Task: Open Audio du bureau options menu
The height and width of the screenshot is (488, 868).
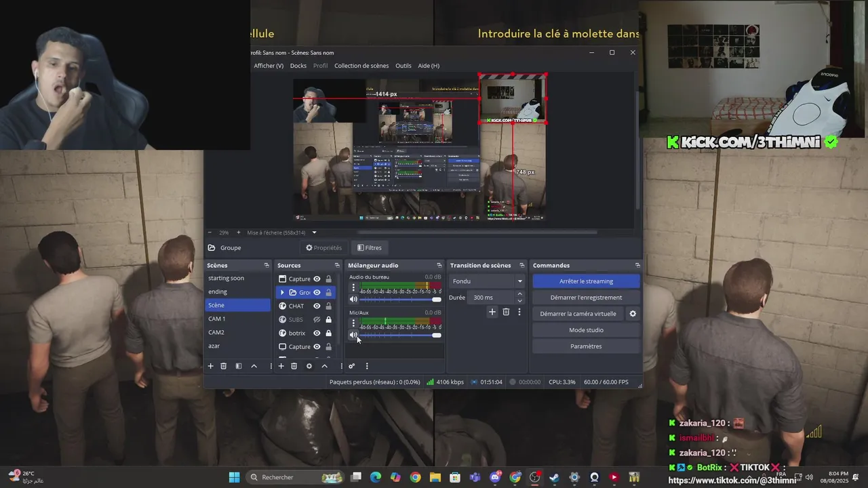Action: pyautogui.click(x=353, y=288)
